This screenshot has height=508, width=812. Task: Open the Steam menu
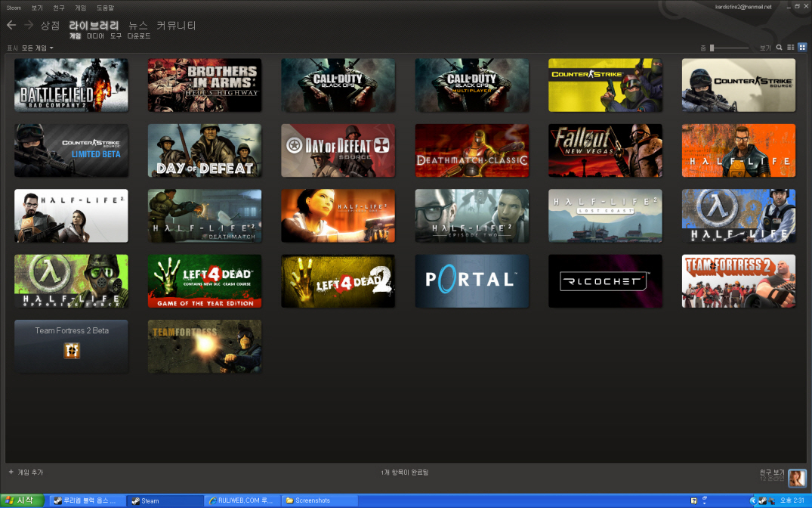14,7
